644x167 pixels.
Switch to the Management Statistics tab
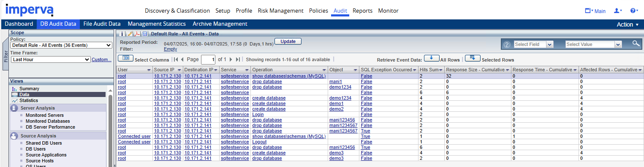click(x=157, y=24)
